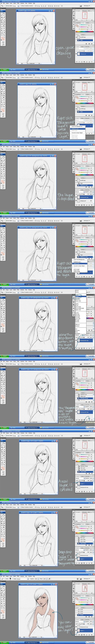Select 'Duplicate Layer' history state in 'the layer is duplicated' screenshot
The width and height of the screenshot is (95, 644).
click(x=84, y=185)
